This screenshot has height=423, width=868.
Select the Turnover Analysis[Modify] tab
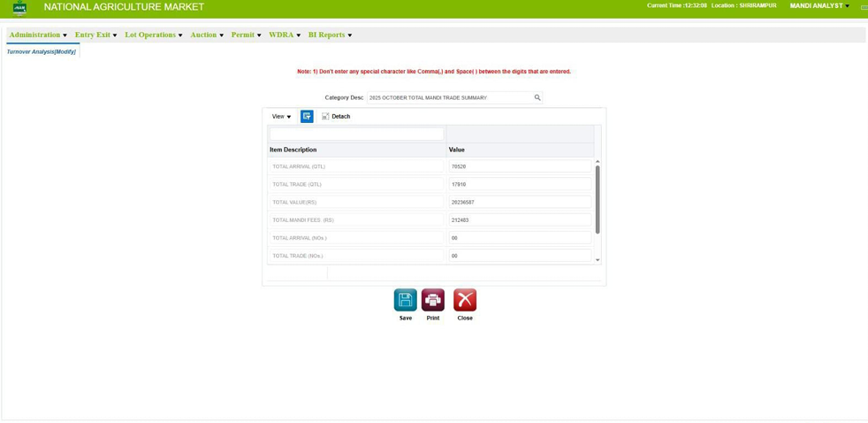click(x=42, y=52)
